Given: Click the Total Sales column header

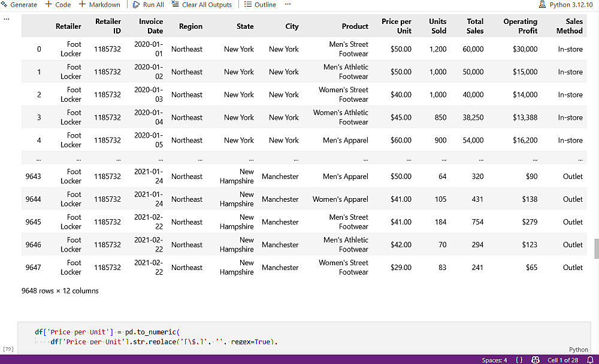Looking at the screenshot, I should coord(475,26).
